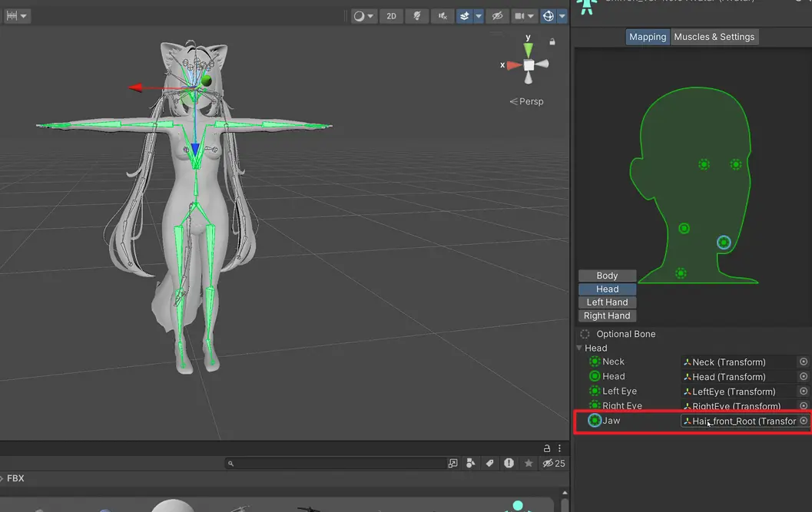Open the Gizmos dropdown arrow

point(562,16)
